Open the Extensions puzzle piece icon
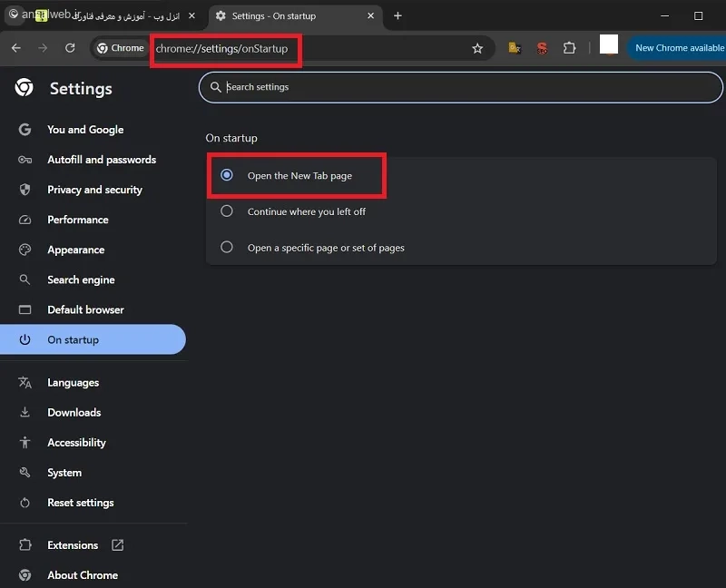This screenshot has width=726, height=588. (570, 48)
